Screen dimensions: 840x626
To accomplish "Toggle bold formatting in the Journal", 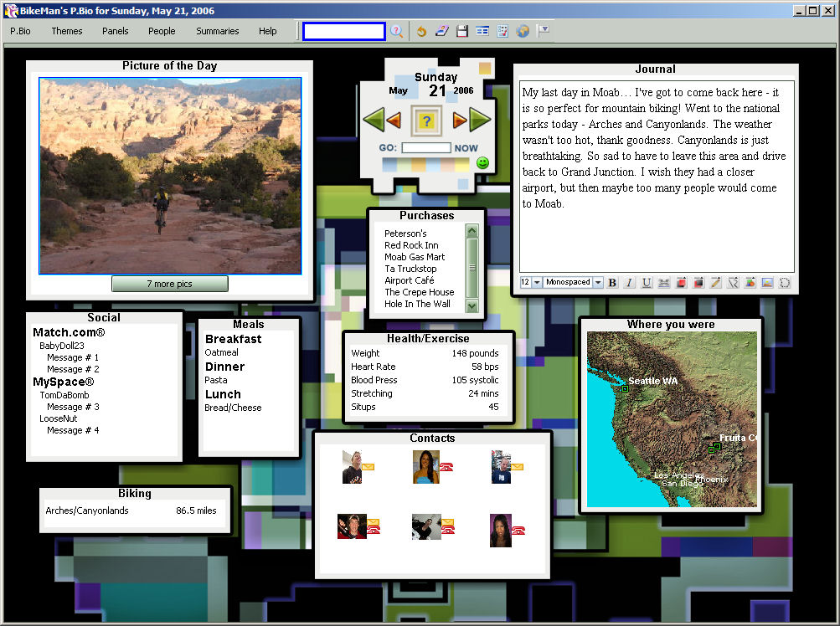I will click(x=612, y=283).
